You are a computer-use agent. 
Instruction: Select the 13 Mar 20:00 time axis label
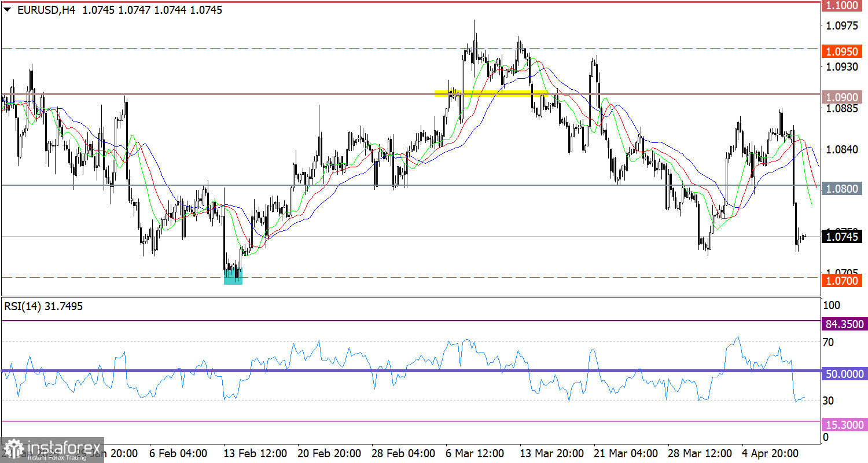click(550, 453)
